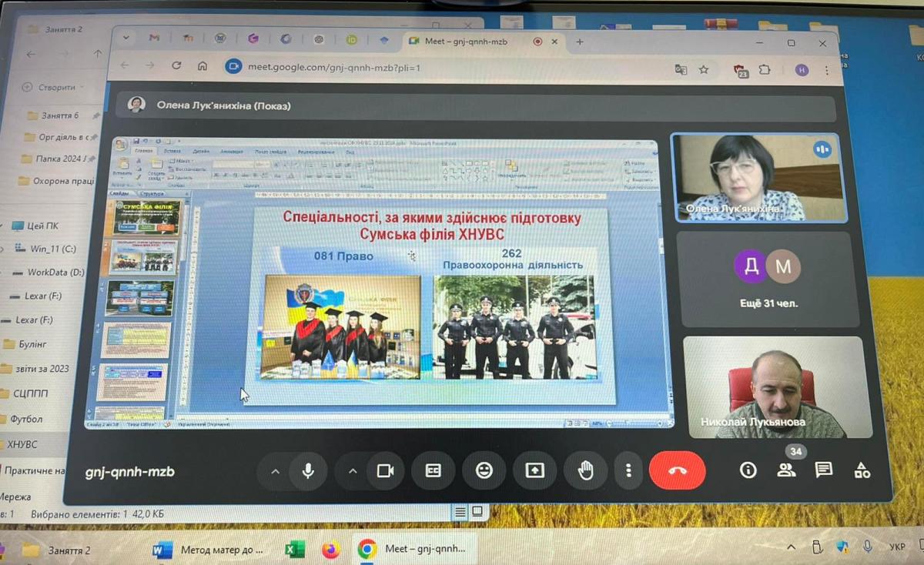The image size is (924, 565).
Task: Switch to the Meet – gnj-qnnh-mzb tab
Action: pos(470,41)
